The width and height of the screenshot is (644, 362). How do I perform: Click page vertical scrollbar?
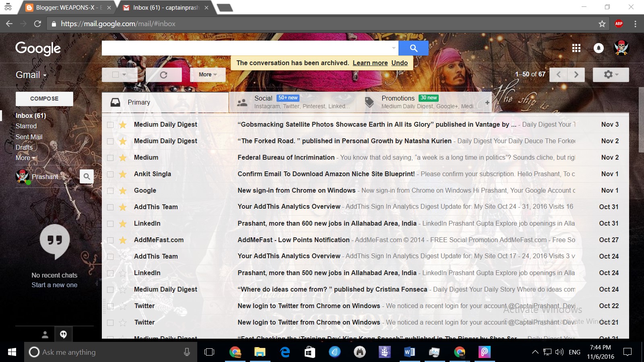click(641, 120)
